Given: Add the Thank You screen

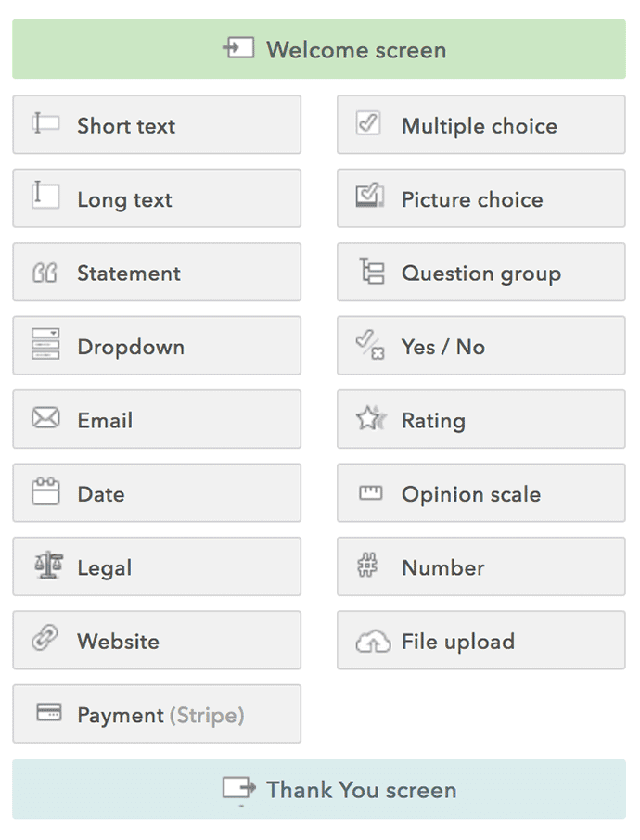Looking at the screenshot, I should pyautogui.click(x=319, y=789).
